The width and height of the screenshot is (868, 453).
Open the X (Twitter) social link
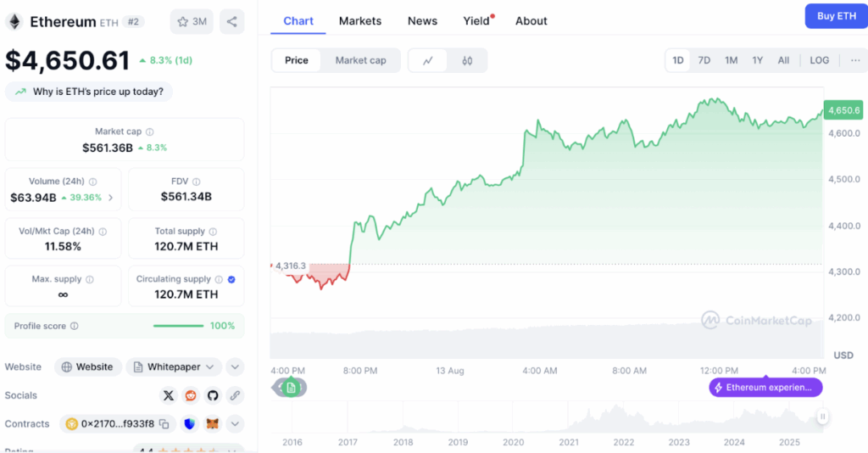click(168, 395)
